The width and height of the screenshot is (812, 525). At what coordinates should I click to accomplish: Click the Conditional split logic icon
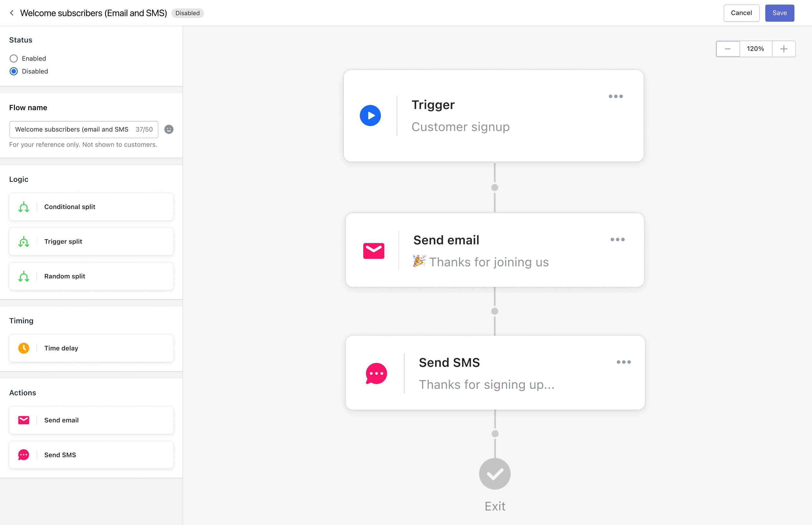(24, 207)
